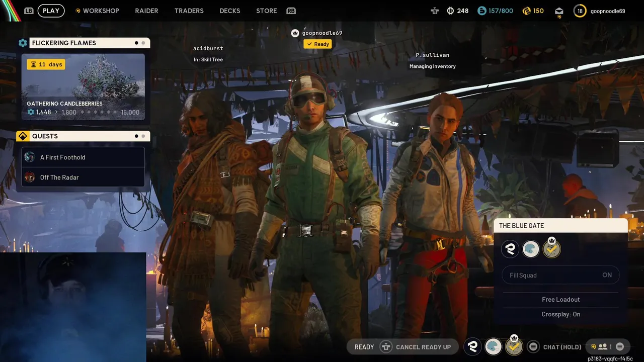The image size is (644, 362).
Task: Click the Managing Inventory status text
Action: point(433,66)
